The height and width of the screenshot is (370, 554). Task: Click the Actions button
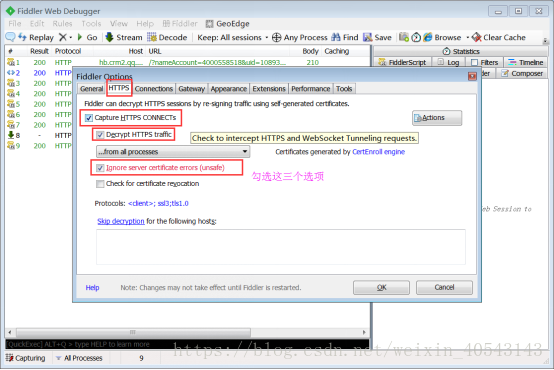click(437, 118)
